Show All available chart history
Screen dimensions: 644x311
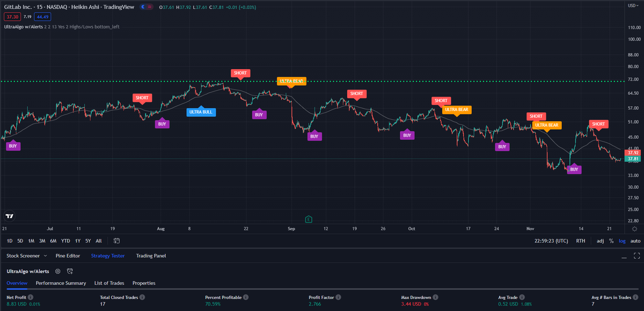pos(99,241)
